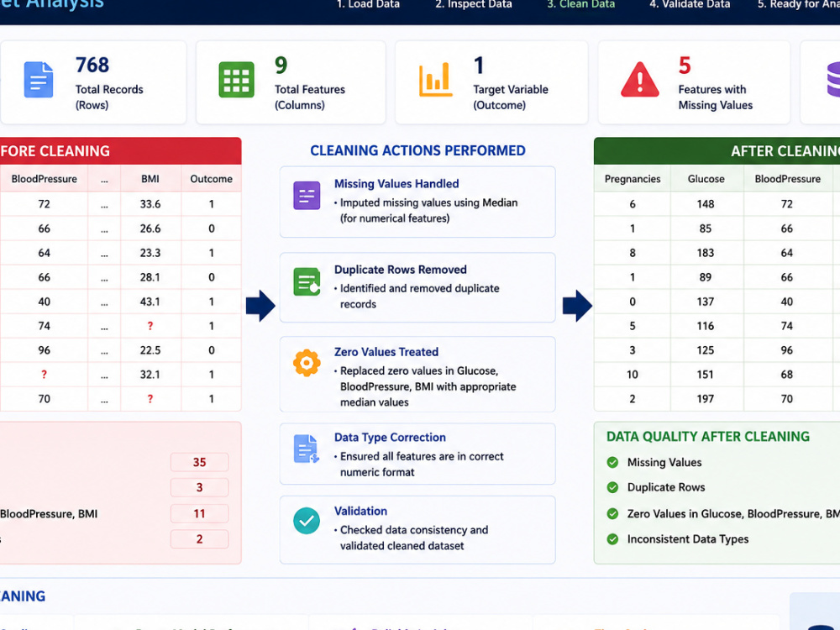
Task: Click the 9 Total Features card
Action: (x=291, y=82)
